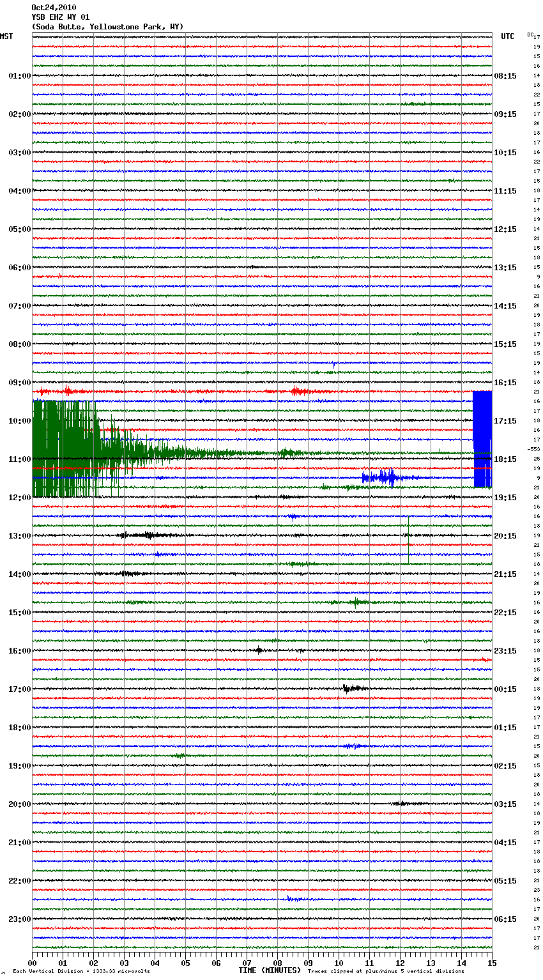Image resolution: width=543 pixels, height=980 pixels.
Task: Select the 21:00 MST time label
Action: coord(20,843)
